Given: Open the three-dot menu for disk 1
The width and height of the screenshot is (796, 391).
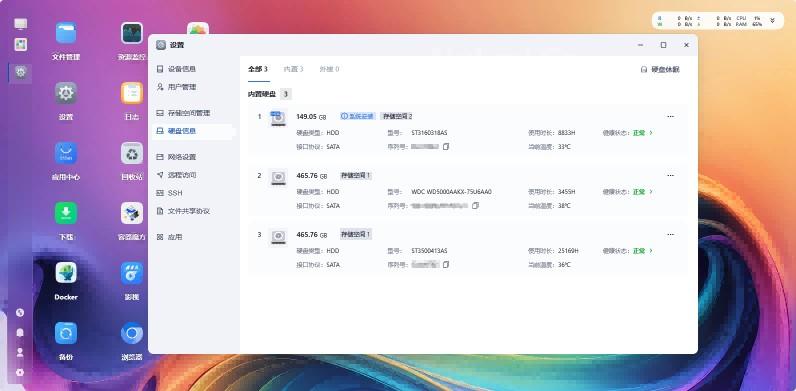Looking at the screenshot, I should pyautogui.click(x=670, y=116).
